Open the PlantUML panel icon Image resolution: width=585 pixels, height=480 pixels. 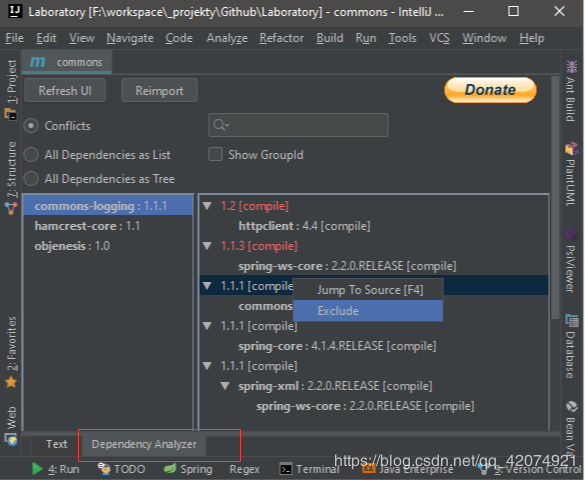point(571,149)
